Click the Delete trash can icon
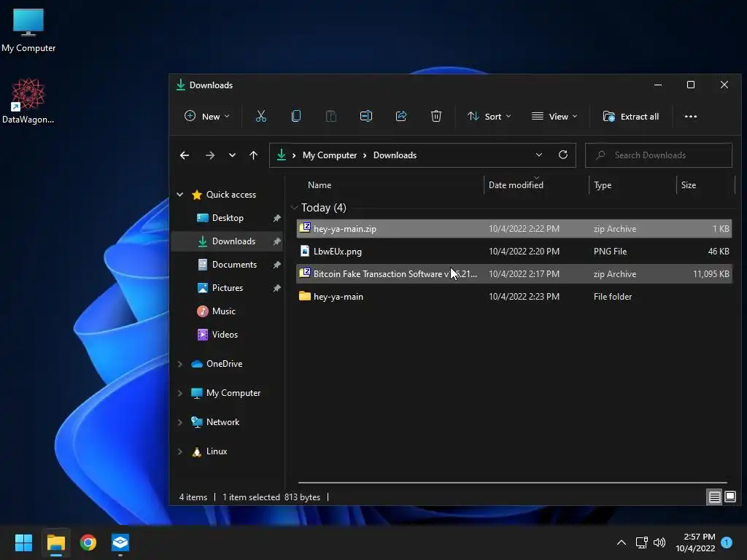 click(436, 116)
